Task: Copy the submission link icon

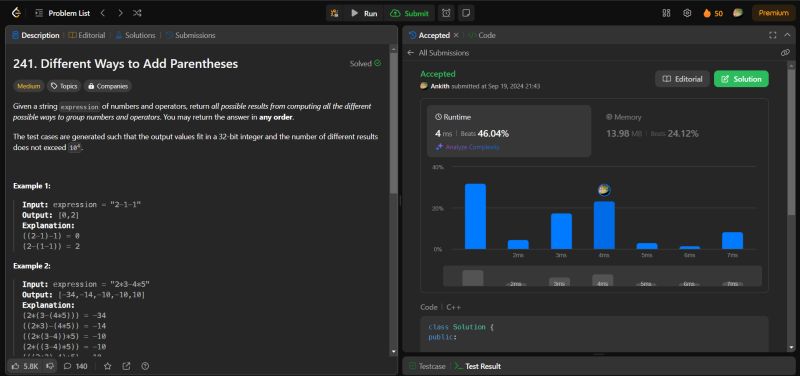Action: (x=785, y=53)
